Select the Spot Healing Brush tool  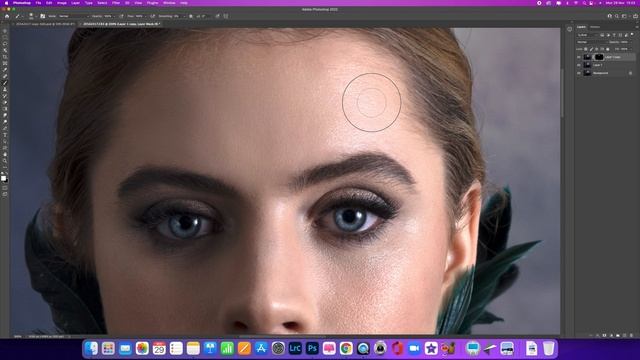[5, 76]
